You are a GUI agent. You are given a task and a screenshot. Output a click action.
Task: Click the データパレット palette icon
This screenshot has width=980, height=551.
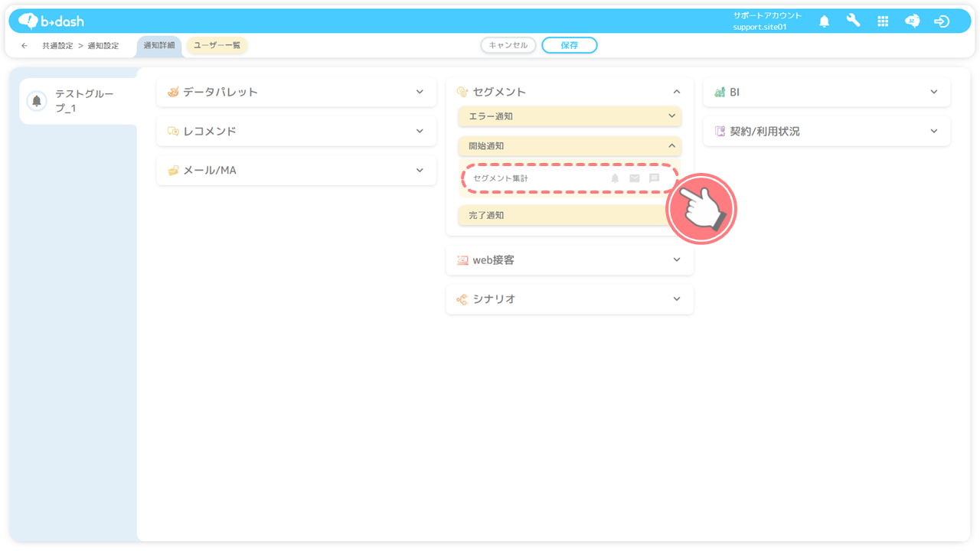click(173, 92)
